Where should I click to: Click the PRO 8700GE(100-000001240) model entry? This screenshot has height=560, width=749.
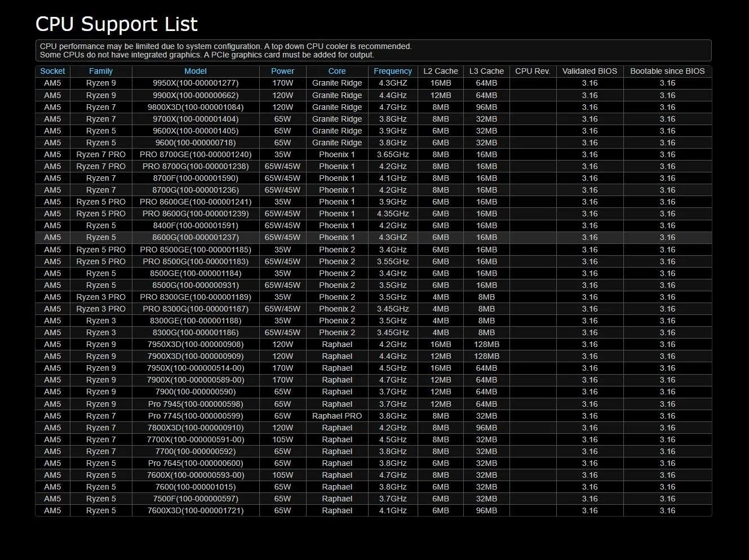(196, 154)
